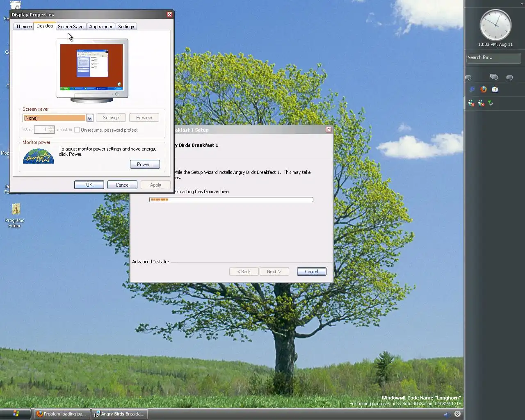525x420 pixels.
Task: Click the green checkmark icon in the sidebar
Action: pyautogui.click(x=491, y=103)
